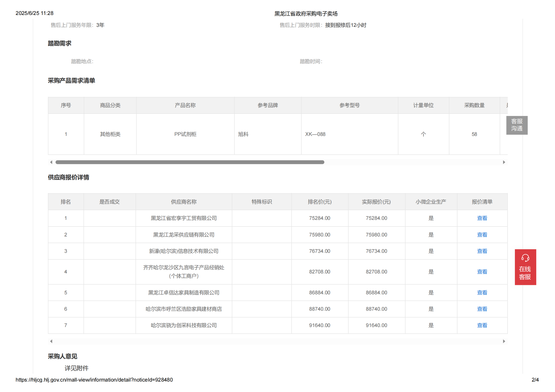The image size is (555, 392).
Task: View quote list for 黑龙江卓信达家具制造有限公司
Action: (x=482, y=293)
